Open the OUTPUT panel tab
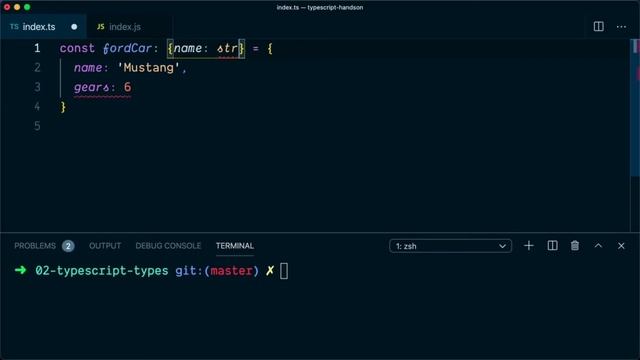This screenshot has width=640, height=360. (x=105, y=246)
